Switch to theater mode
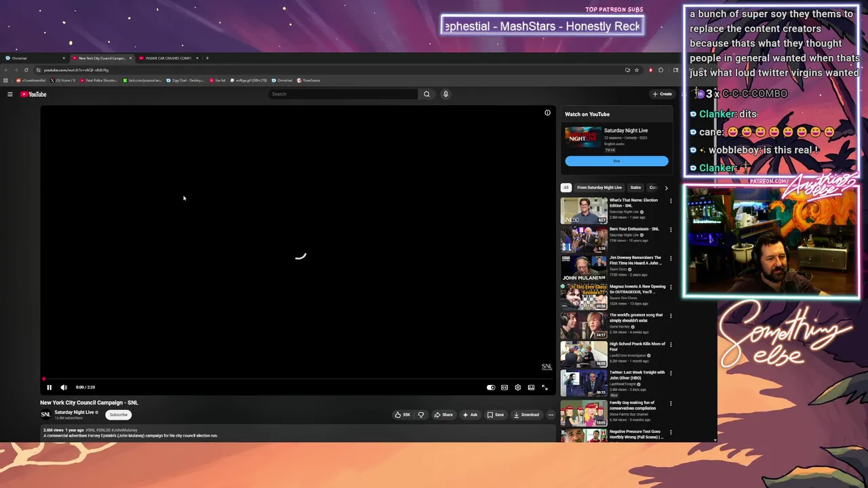 [x=531, y=388]
